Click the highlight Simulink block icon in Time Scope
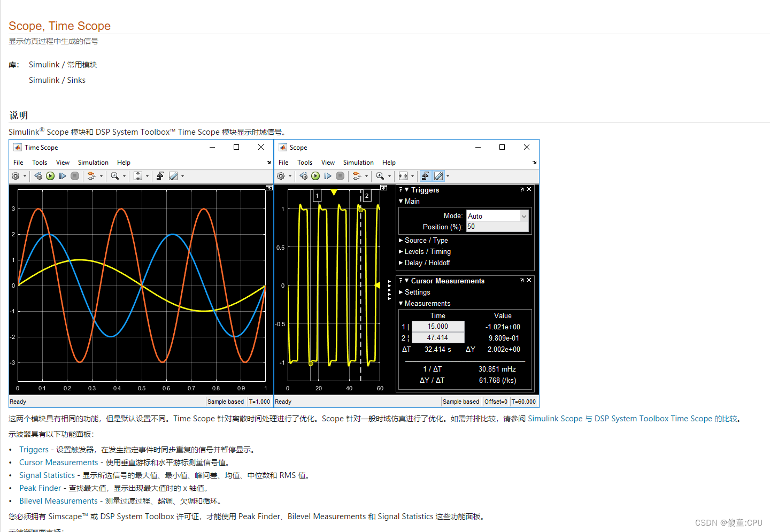 (91, 176)
